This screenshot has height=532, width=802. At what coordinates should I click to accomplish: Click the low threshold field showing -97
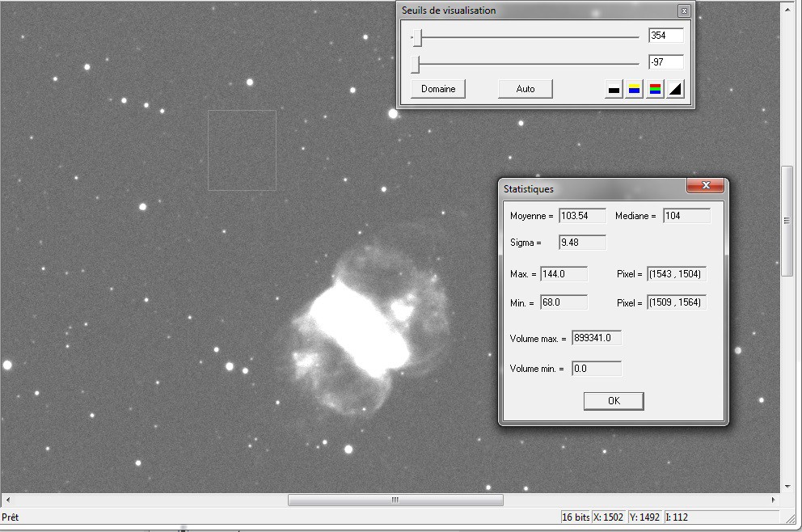(666, 62)
